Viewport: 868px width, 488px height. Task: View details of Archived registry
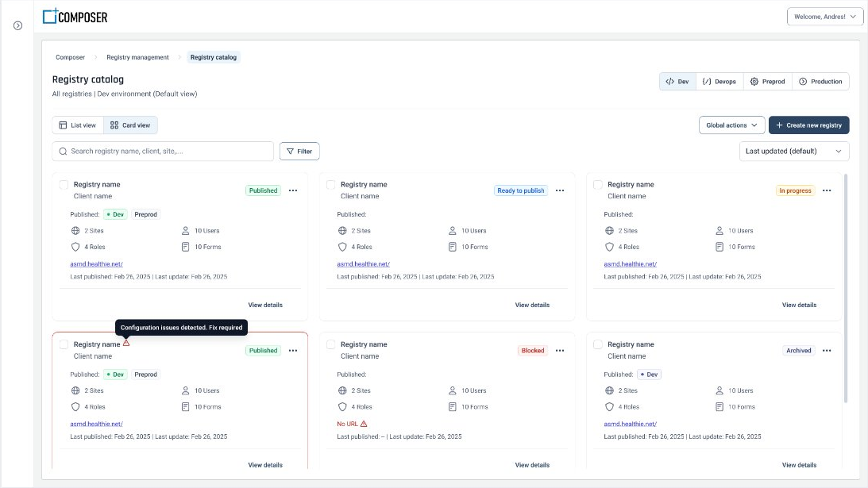coord(799,465)
